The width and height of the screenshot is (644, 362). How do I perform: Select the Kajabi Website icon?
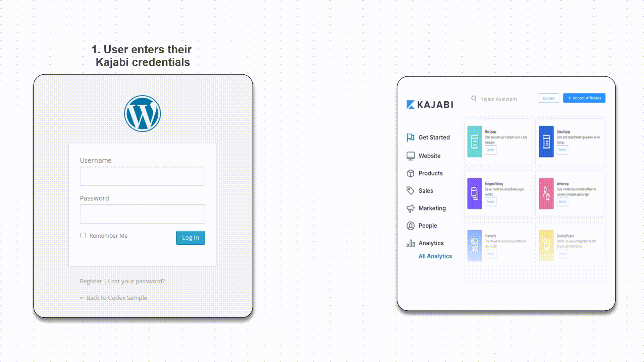[x=411, y=156]
